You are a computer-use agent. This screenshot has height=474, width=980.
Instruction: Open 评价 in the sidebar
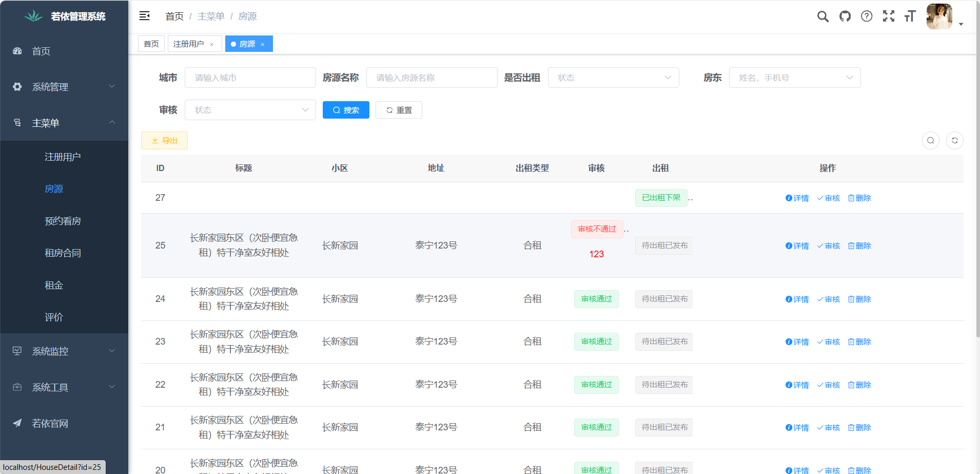64,317
